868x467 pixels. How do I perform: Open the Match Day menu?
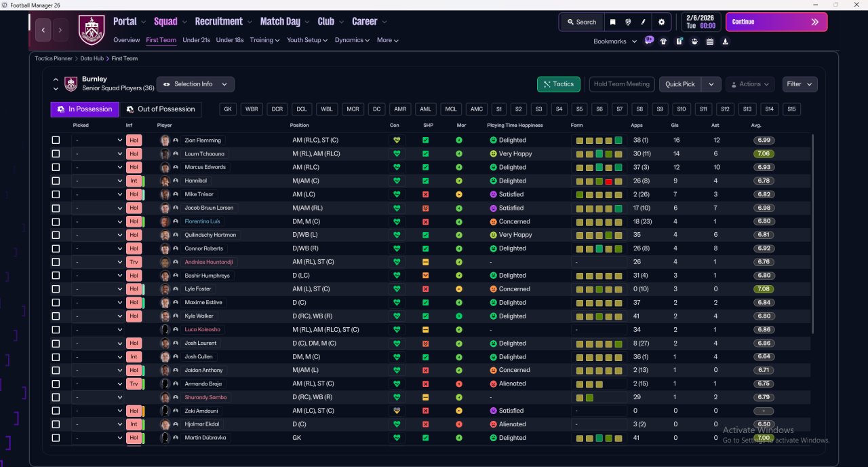click(285, 22)
